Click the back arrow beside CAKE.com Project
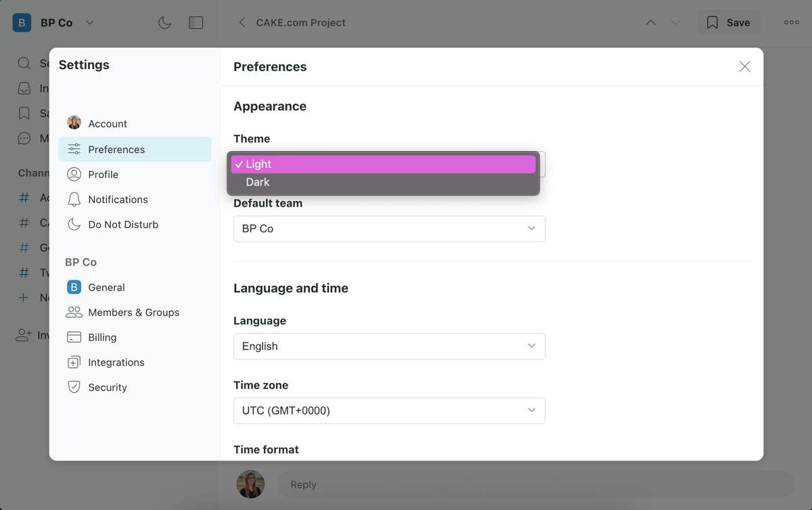 (x=242, y=23)
